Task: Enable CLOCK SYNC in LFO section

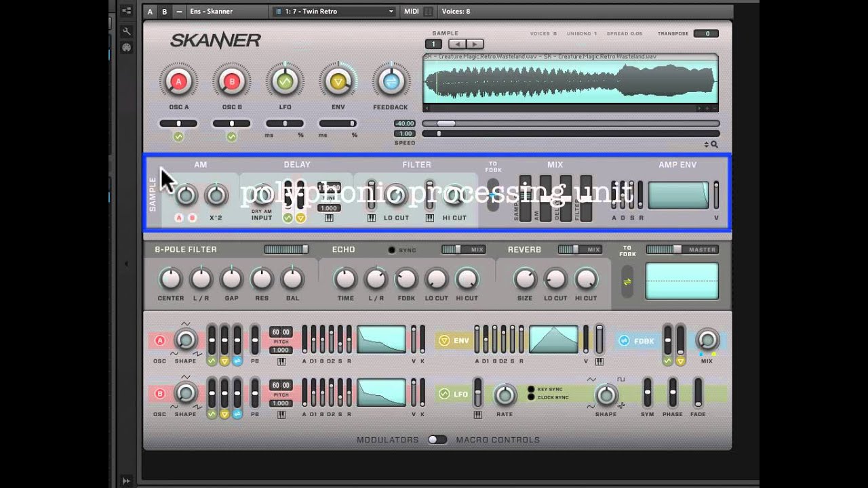Action: point(531,397)
